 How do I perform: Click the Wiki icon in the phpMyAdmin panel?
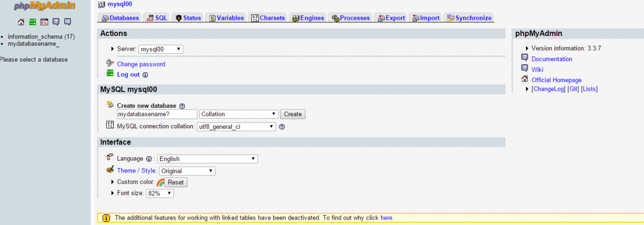524,68
